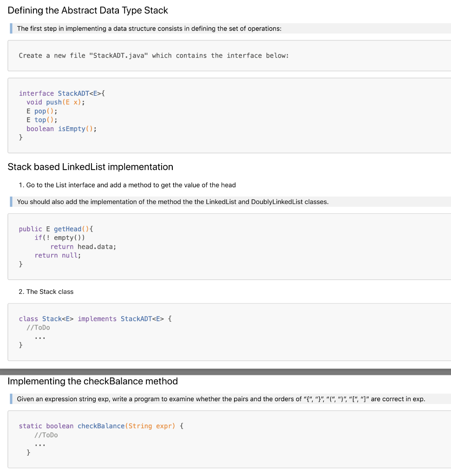Screen dimensions: 451x476
Task: Click the getHead method name in code
Action: pos(68,229)
